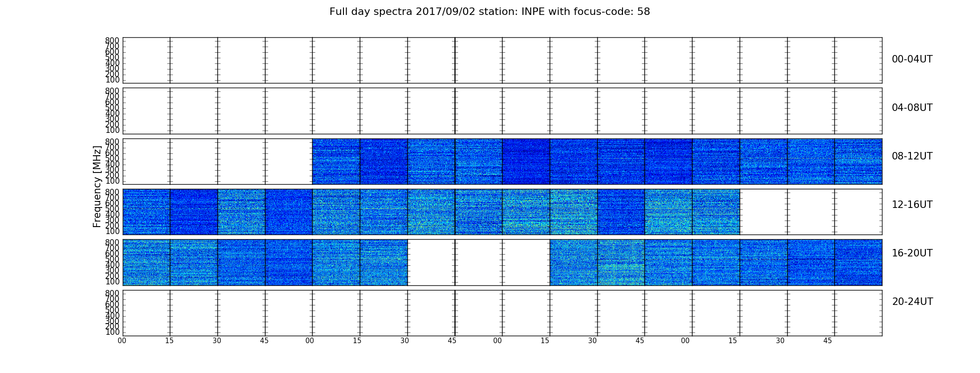
Task: Click the 08-12UT spectrogram data panel
Action: tap(502, 161)
